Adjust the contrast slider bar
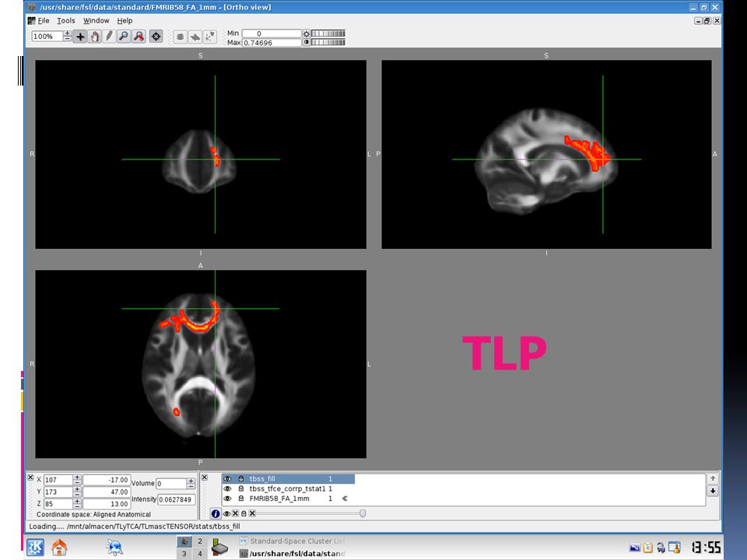 328,42
